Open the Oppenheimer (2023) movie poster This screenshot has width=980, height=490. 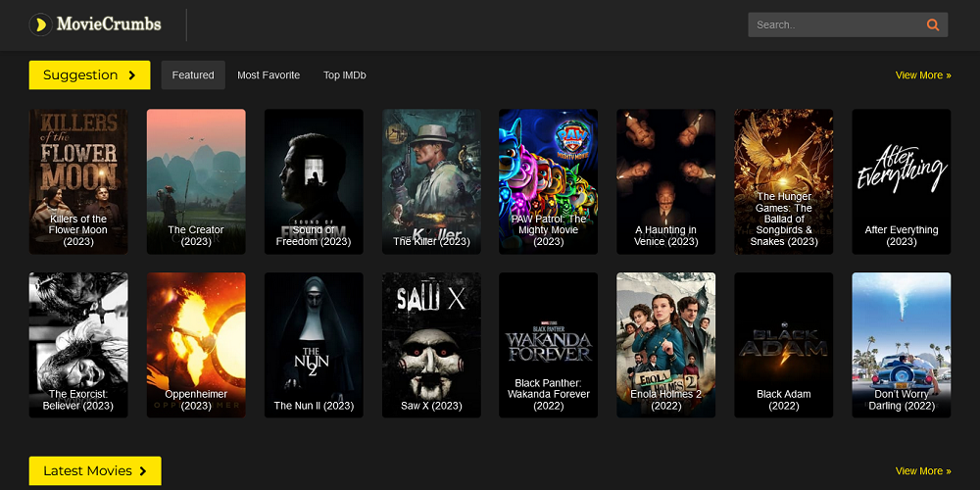196,345
